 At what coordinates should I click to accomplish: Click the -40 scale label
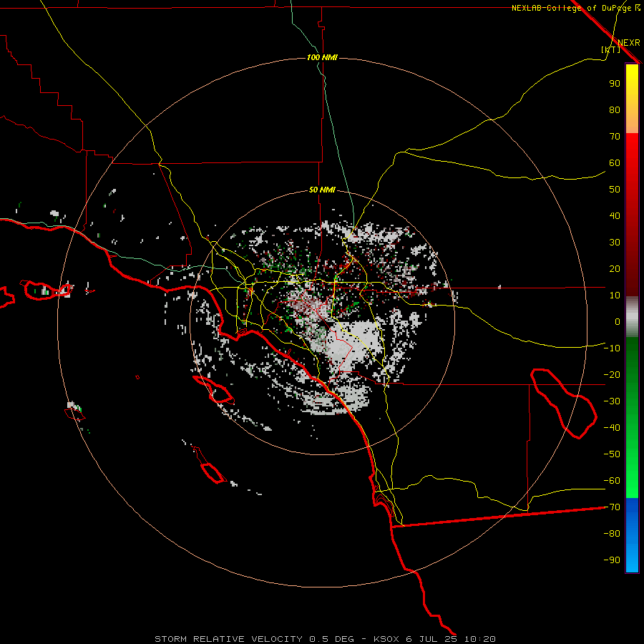tap(612, 428)
